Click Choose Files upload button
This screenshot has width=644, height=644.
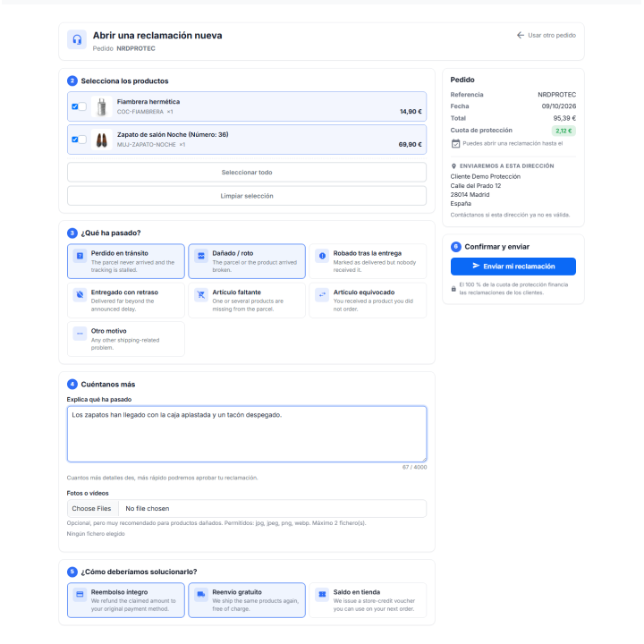click(x=91, y=508)
